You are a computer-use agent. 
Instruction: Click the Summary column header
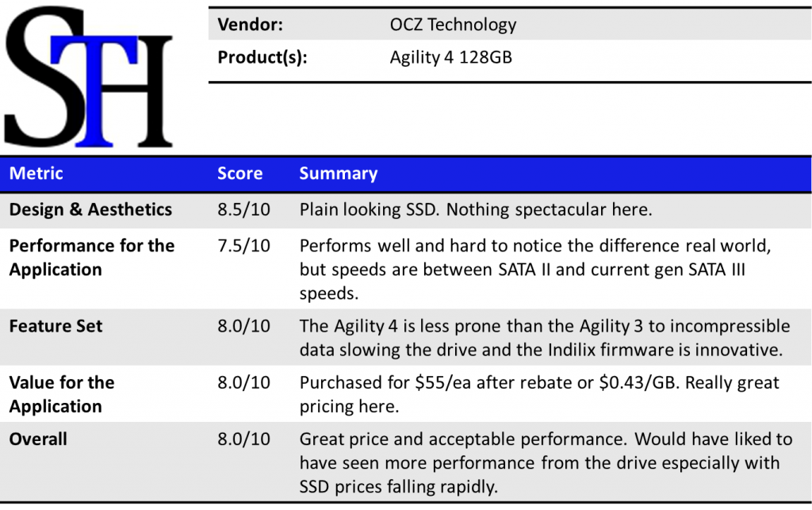339,173
